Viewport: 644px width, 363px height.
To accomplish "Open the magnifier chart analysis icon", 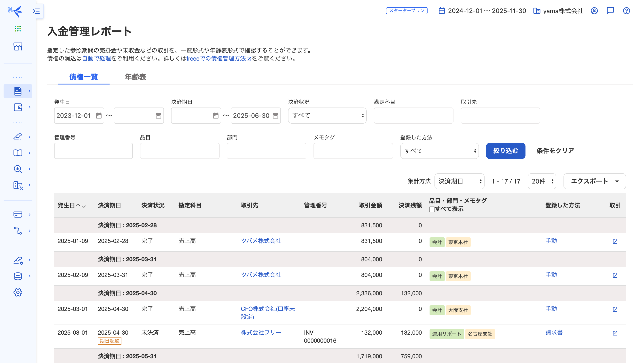I will tap(18, 169).
